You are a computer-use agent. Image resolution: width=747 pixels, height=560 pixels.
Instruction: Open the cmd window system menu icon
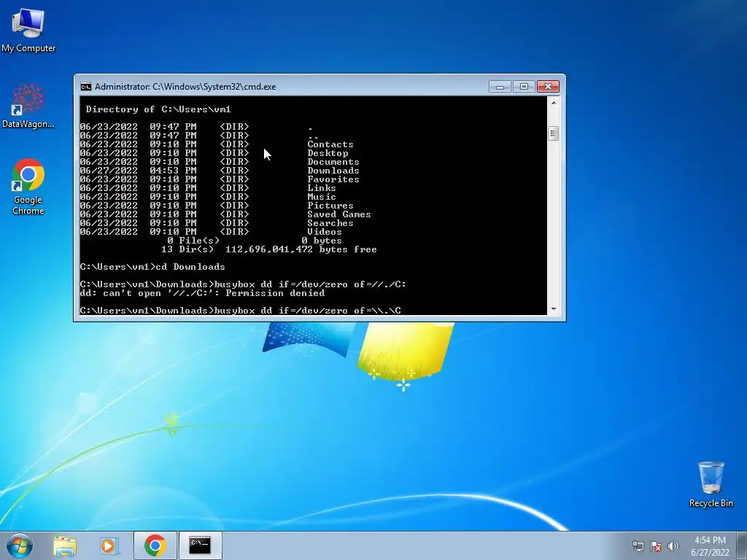(86, 87)
